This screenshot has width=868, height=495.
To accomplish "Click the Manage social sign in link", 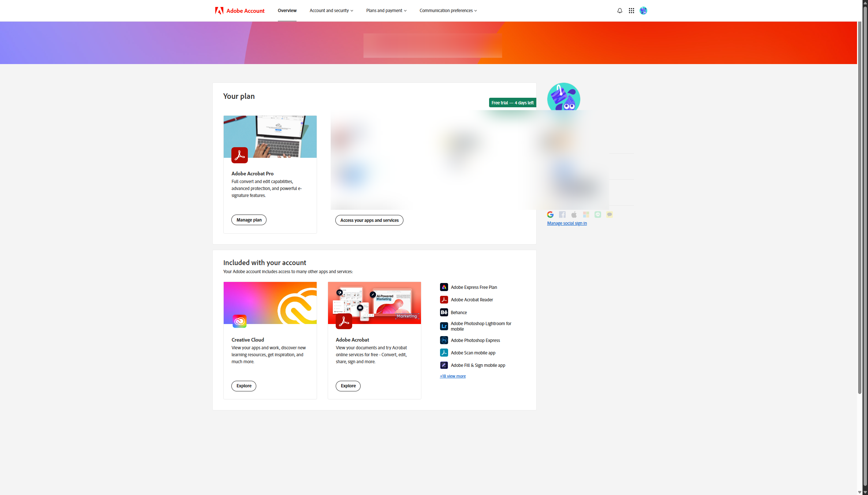I will (567, 223).
